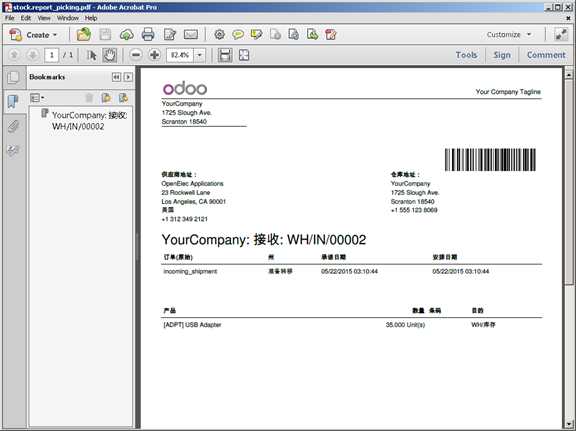Image resolution: width=576 pixels, height=431 pixels.
Task: Open the Window menu
Action: (x=68, y=18)
